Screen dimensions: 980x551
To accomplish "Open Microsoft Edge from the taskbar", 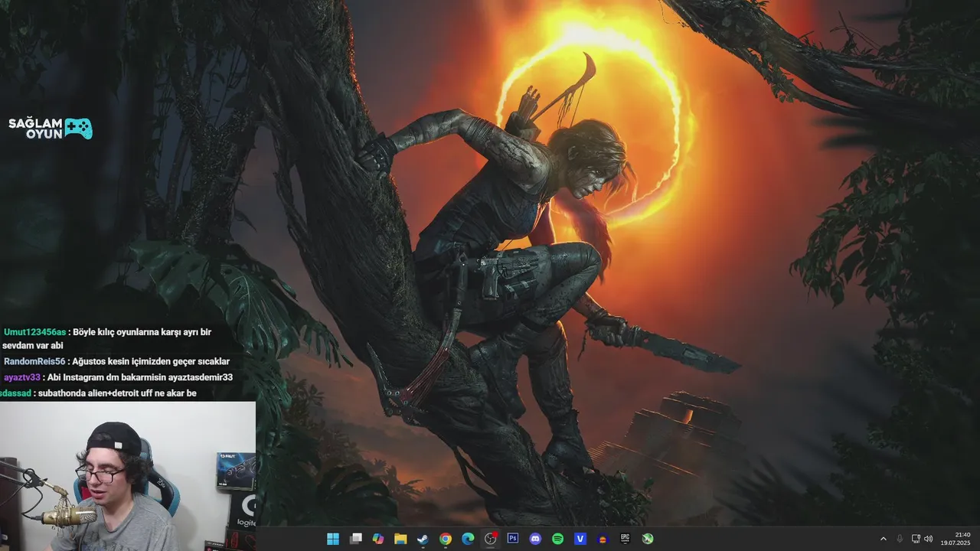I will point(468,539).
